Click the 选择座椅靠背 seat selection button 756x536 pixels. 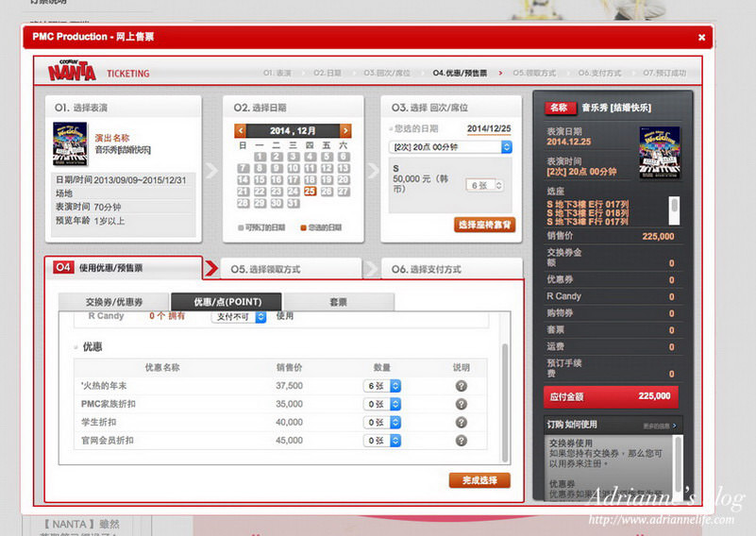click(x=484, y=225)
